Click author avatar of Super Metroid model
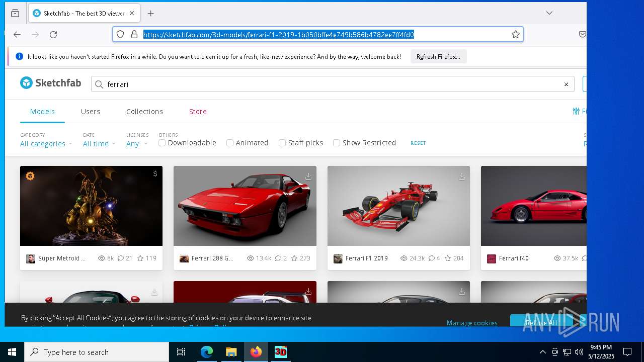The height and width of the screenshot is (362, 644). click(x=31, y=258)
